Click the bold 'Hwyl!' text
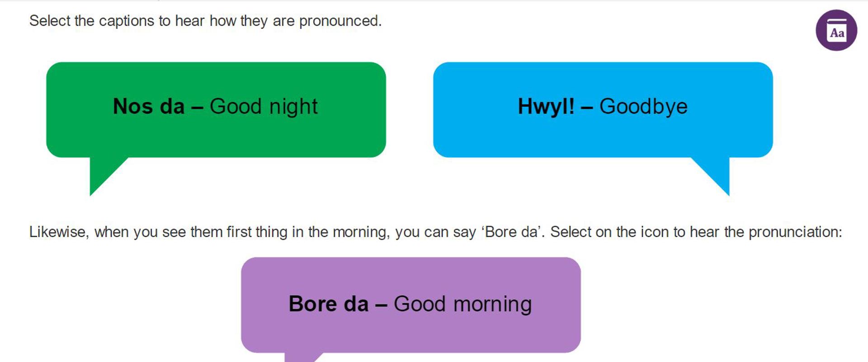 pos(546,107)
